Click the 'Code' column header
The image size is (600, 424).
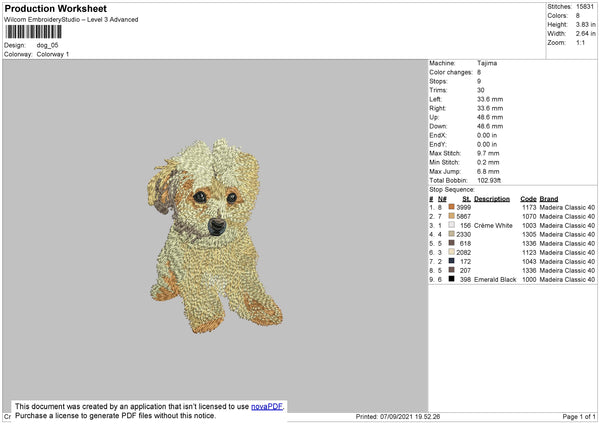tap(528, 199)
